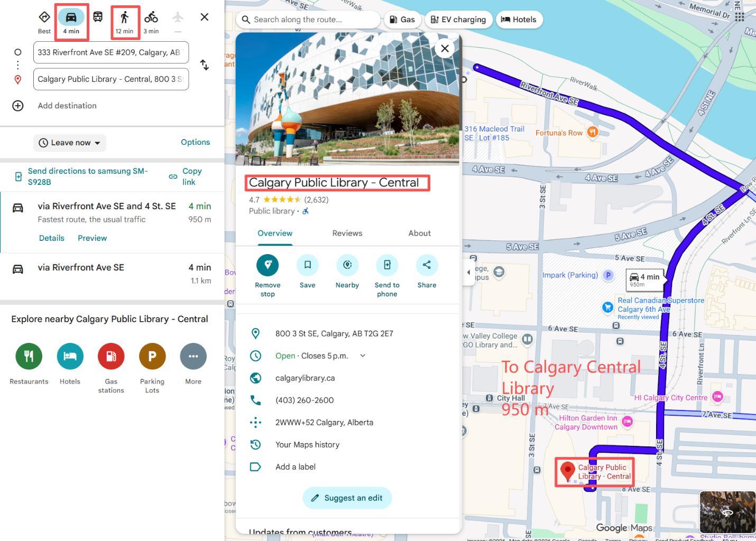
Task: Open the Google apps grid
Action: point(739,17)
